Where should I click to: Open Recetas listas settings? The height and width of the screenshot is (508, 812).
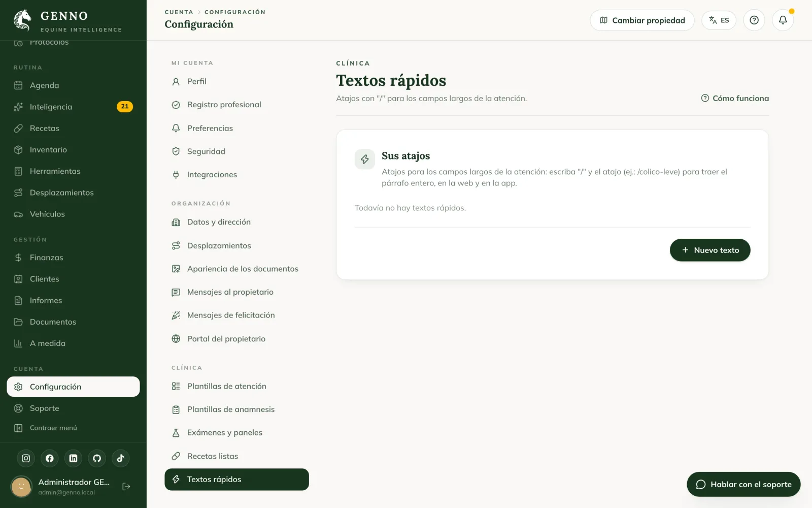pyautogui.click(x=236, y=456)
